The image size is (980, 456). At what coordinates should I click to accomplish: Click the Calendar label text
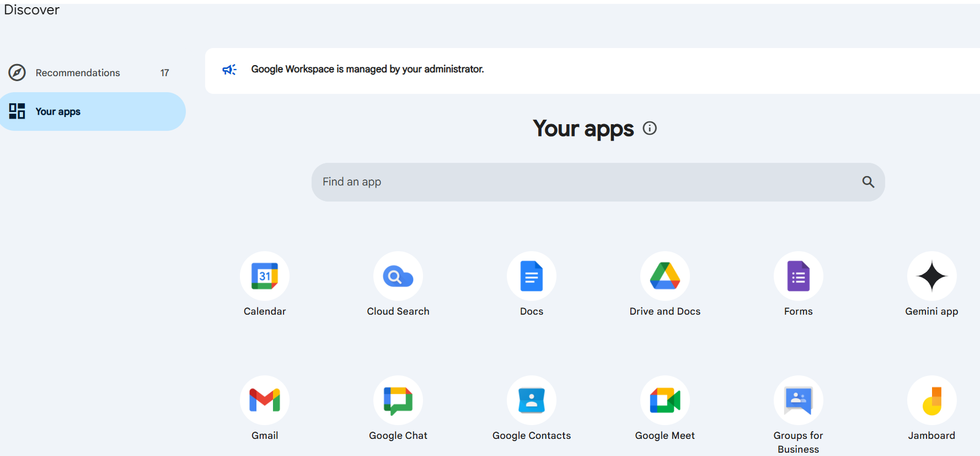click(265, 311)
